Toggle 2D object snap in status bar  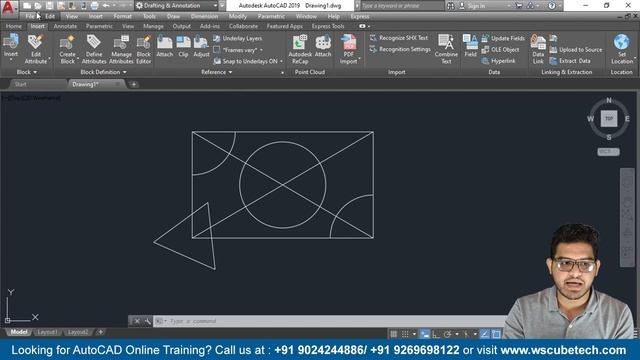496,334
